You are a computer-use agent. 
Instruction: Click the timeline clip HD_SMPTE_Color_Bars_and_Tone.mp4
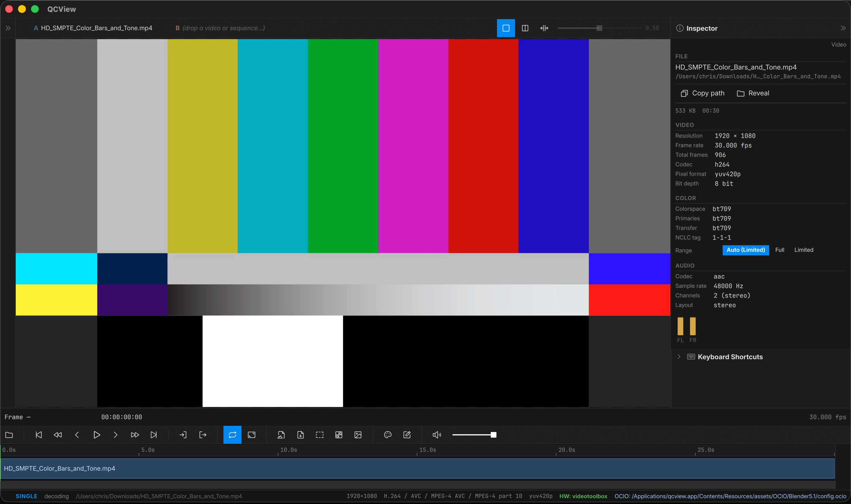418,468
